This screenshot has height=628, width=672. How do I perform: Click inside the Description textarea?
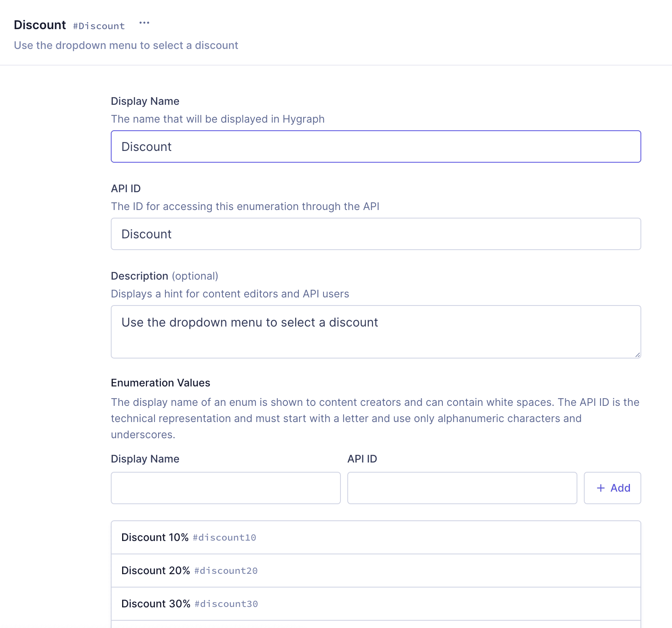pyautogui.click(x=375, y=332)
